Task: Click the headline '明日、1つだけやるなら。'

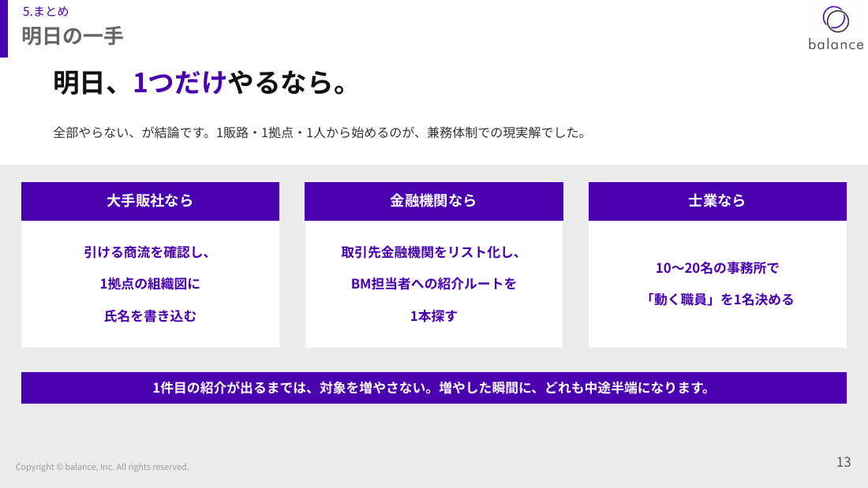Action: pos(201,83)
